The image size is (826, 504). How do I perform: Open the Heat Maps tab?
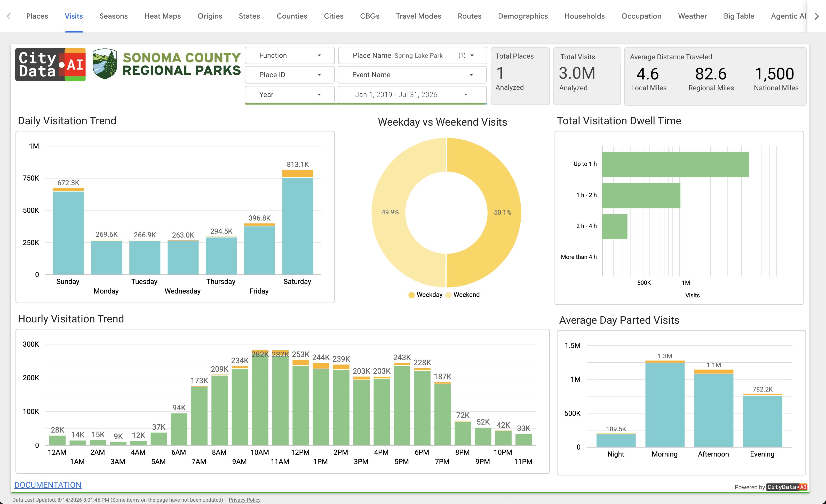click(163, 16)
